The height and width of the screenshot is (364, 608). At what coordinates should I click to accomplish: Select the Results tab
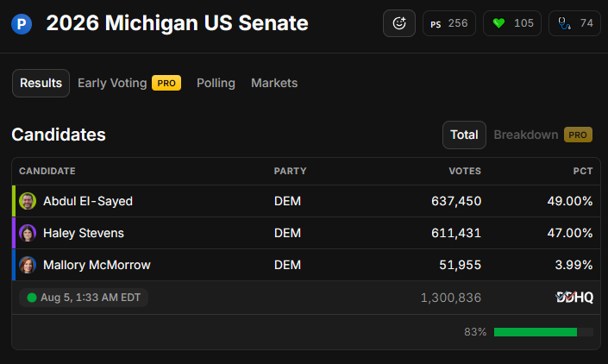pyautogui.click(x=41, y=83)
